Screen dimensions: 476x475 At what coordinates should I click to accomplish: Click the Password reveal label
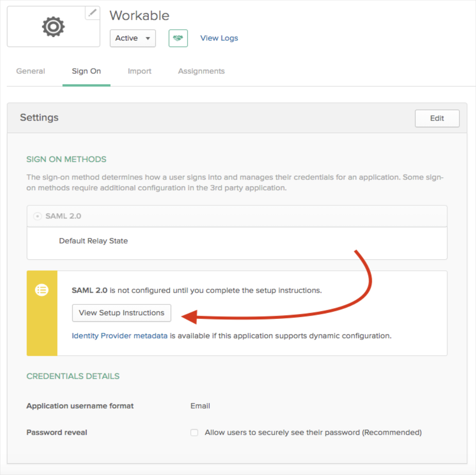[57, 432]
